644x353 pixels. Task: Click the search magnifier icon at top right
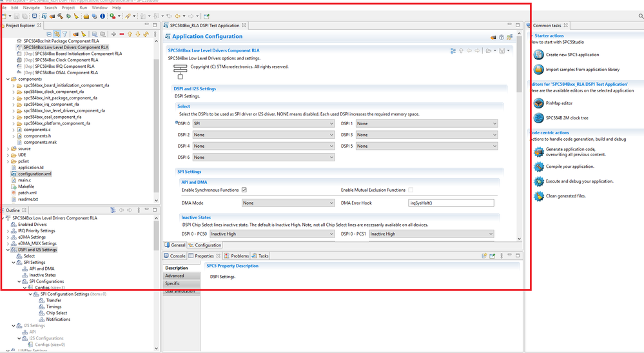coord(641,16)
